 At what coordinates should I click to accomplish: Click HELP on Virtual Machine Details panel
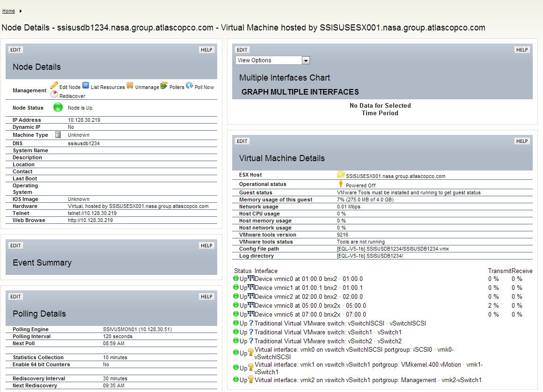click(522, 141)
